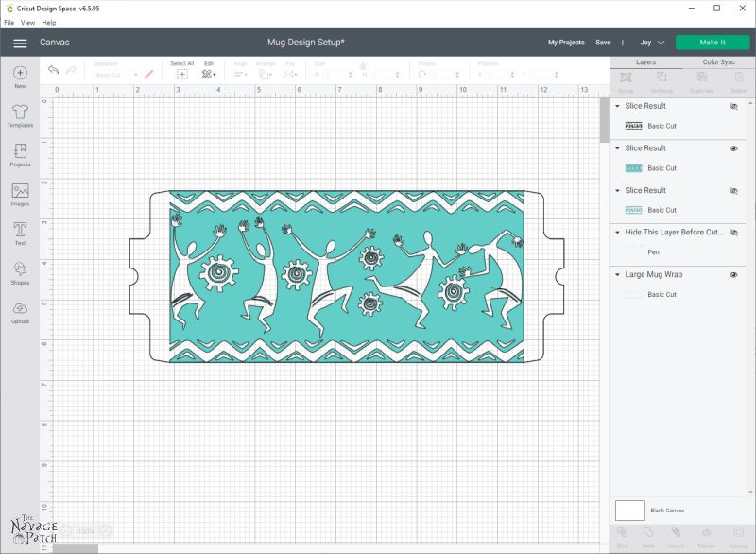This screenshot has width=756, height=554.
Task: Open the Align dropdown
Action: (241, 75)
